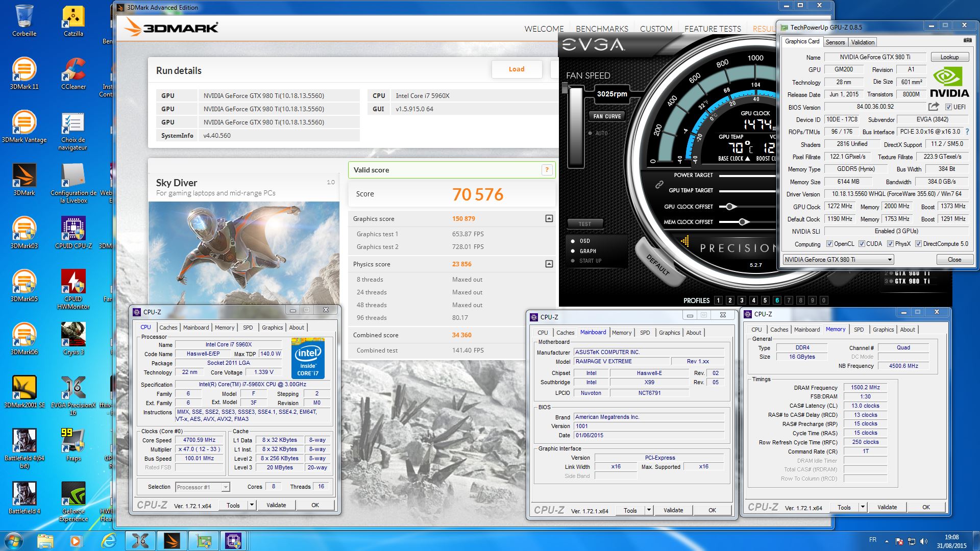This screenshot has height=551, width=980.
Task: Select the 3DMark 11 desktop icon
Action: 24,73
